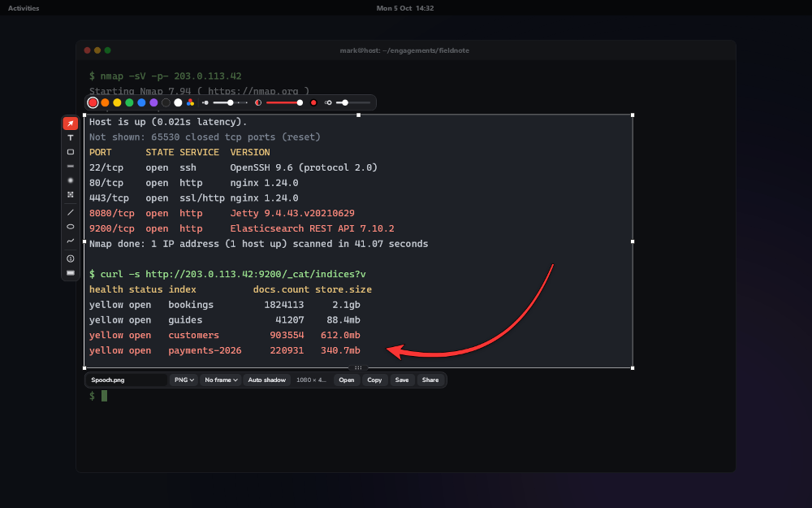812x508 pixels.
Task: Select the filled redaction block tool
Action: coord(71,272)
